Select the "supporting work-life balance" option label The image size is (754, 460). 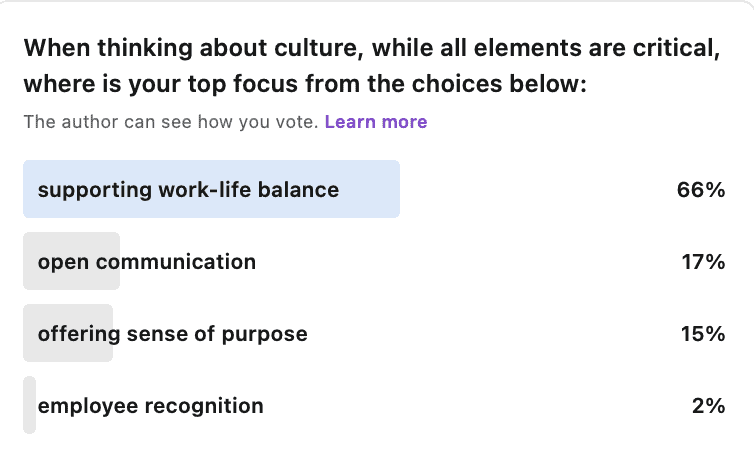(188, 189)
